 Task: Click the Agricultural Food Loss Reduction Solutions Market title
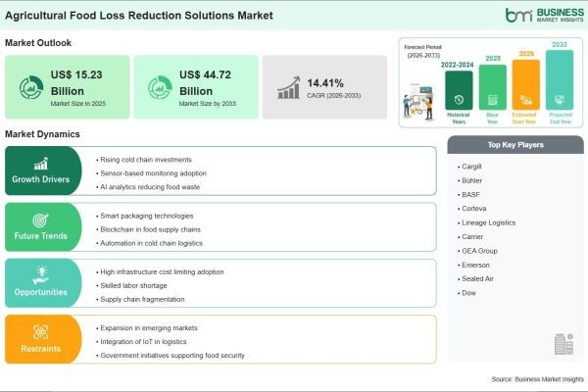coord(139,16)
